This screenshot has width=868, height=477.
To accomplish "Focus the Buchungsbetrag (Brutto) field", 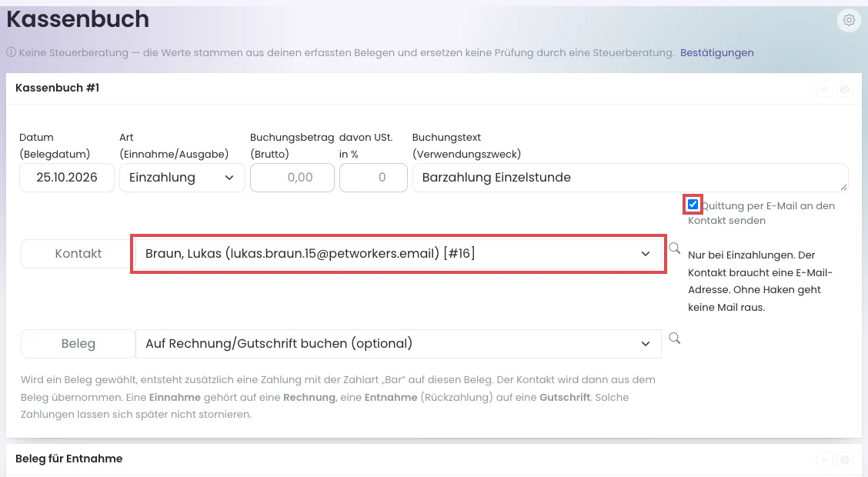I will pos(292,178).
